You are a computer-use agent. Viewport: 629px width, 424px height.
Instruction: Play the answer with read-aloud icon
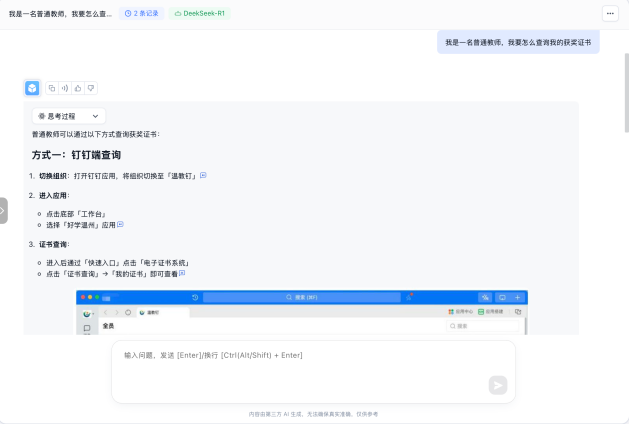point(65,88)
